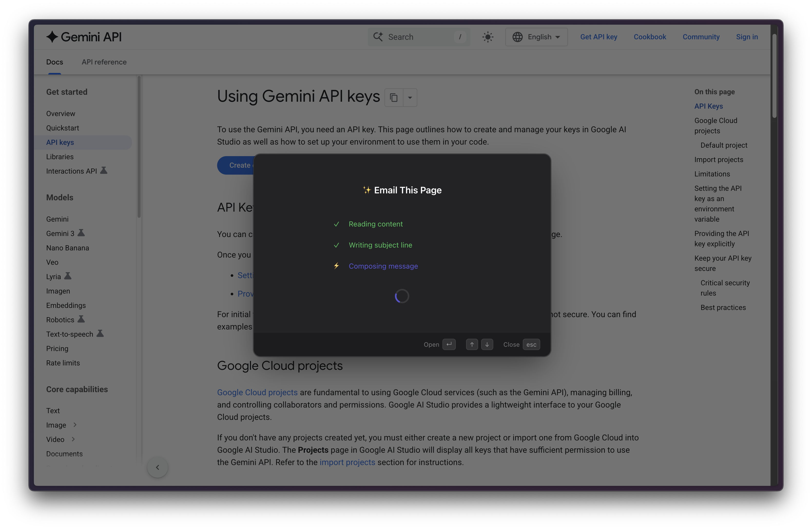The width and height of the screenshot is (812, 529).
Task: Open the English language dropdown
Action: click(x=536, y=37)
